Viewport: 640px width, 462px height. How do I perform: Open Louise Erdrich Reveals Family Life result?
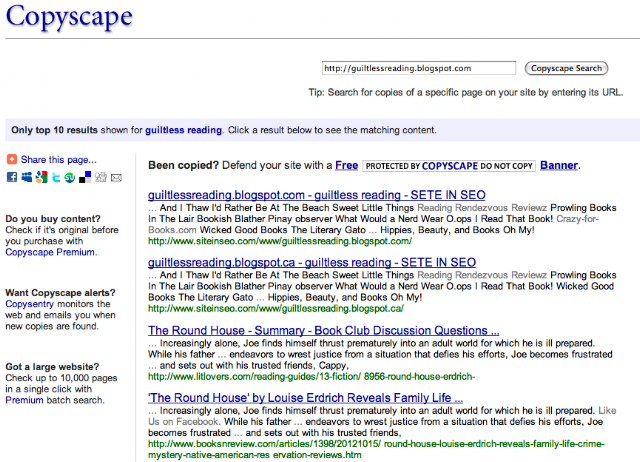[x=305, y=398]
